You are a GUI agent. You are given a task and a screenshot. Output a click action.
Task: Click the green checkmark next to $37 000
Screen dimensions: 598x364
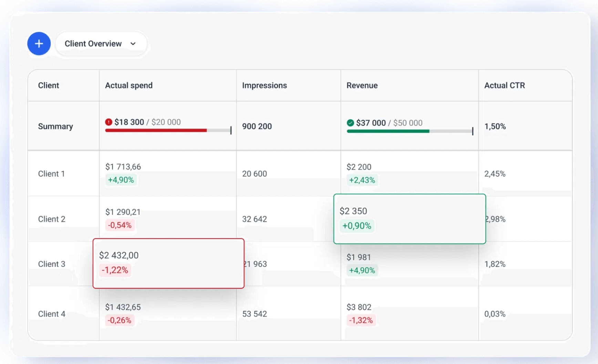(350, 123)
